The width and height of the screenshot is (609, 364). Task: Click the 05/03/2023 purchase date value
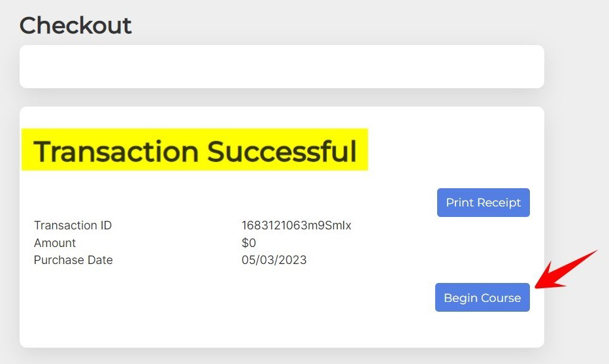[x=274, y=260]
